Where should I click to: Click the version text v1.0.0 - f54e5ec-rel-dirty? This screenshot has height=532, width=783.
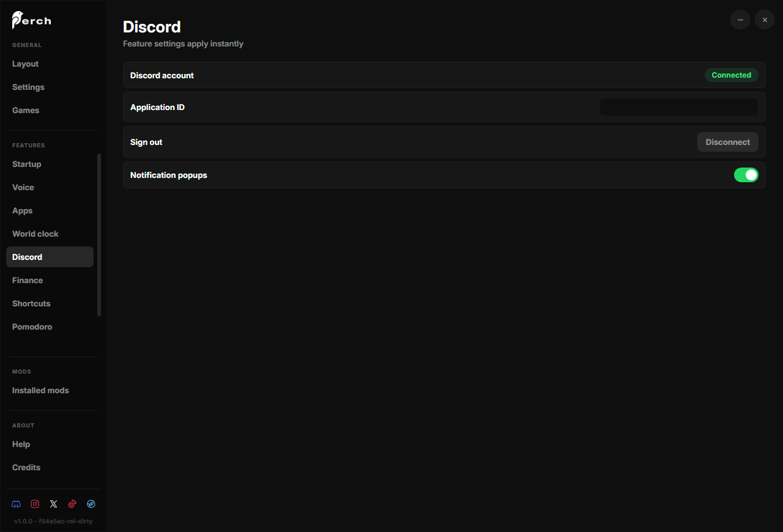point(53,522)
